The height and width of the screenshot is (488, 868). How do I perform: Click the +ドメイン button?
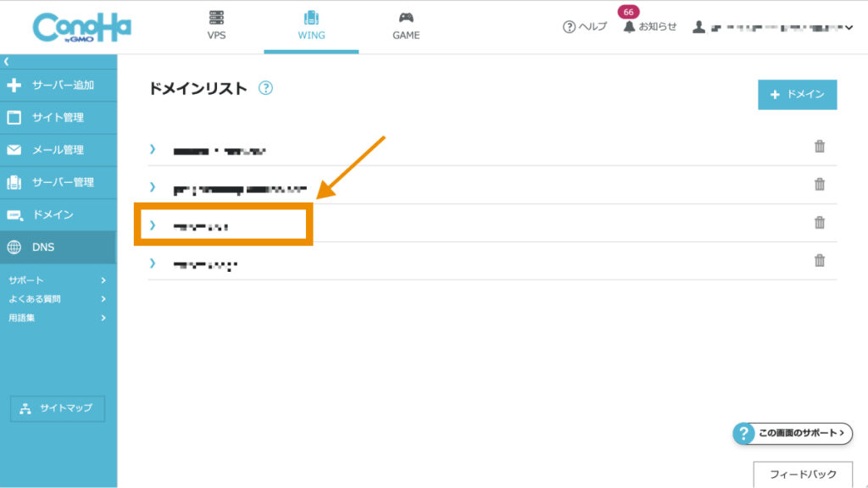tap(796, 95)
